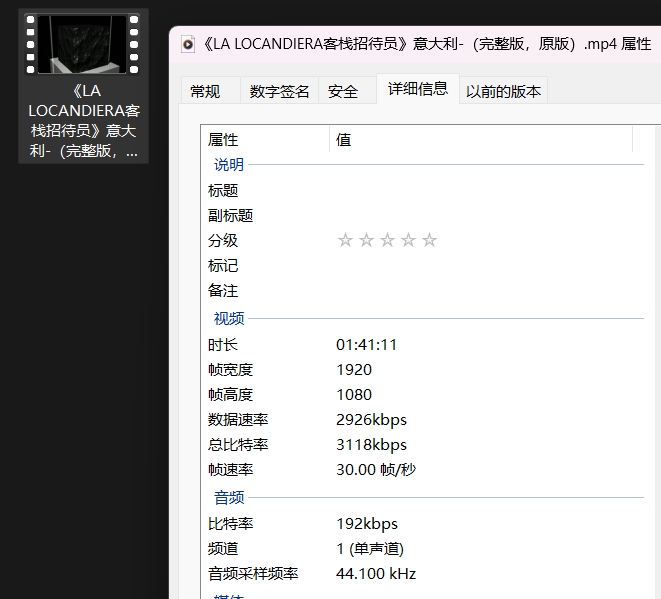The image size is (661, 599).
Task: Set rating to three stars in 分级 row
Action: tap(387, 240)
